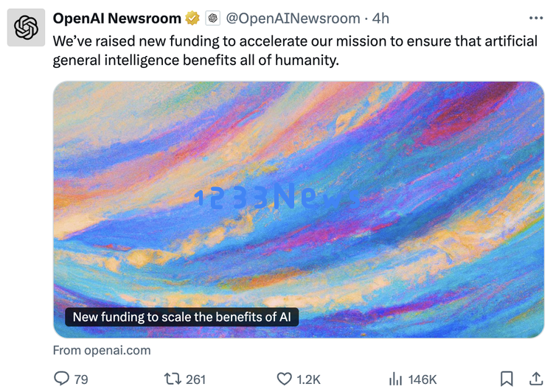Viewport: 553px width, 392px height.
Task: Open the three-dot more options menu
Action: pos(536,18)
